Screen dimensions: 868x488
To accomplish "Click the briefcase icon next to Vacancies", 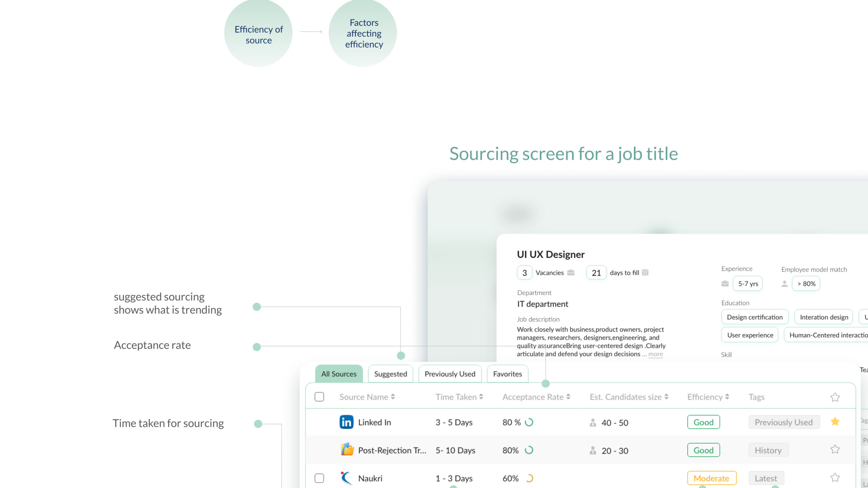I will coord(571,272).
